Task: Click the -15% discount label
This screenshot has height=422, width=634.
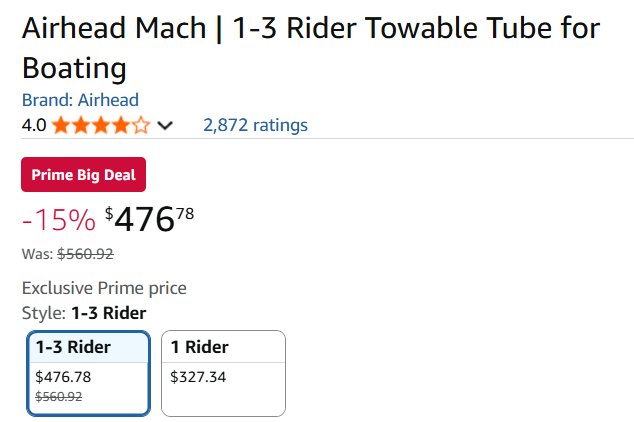Action: pos(58,219)
